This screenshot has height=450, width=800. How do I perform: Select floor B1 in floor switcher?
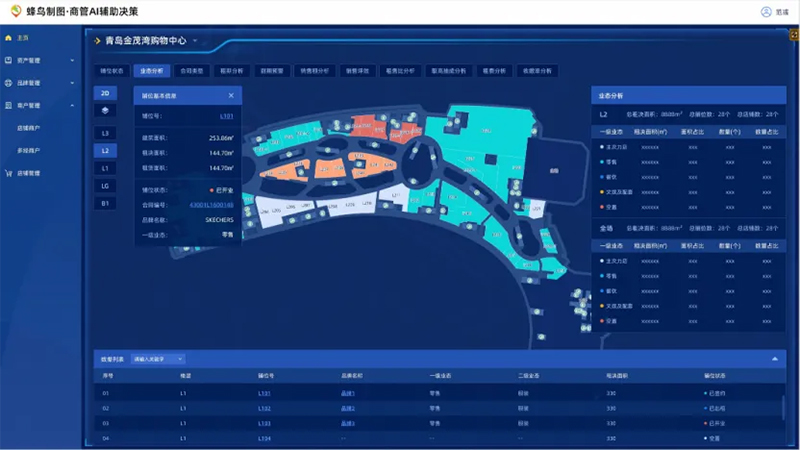(105, 203)
